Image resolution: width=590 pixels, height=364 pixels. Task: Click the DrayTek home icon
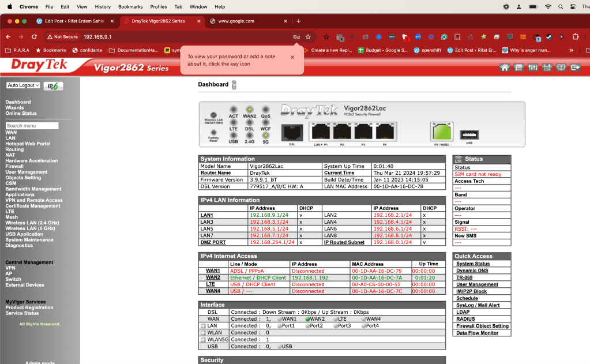pos(505,67)
